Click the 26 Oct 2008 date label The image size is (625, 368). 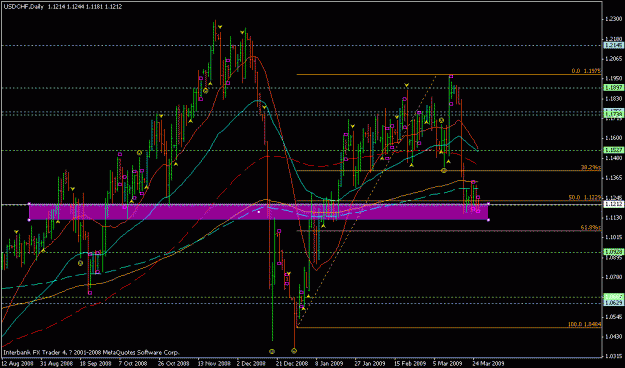pos(173,364)
